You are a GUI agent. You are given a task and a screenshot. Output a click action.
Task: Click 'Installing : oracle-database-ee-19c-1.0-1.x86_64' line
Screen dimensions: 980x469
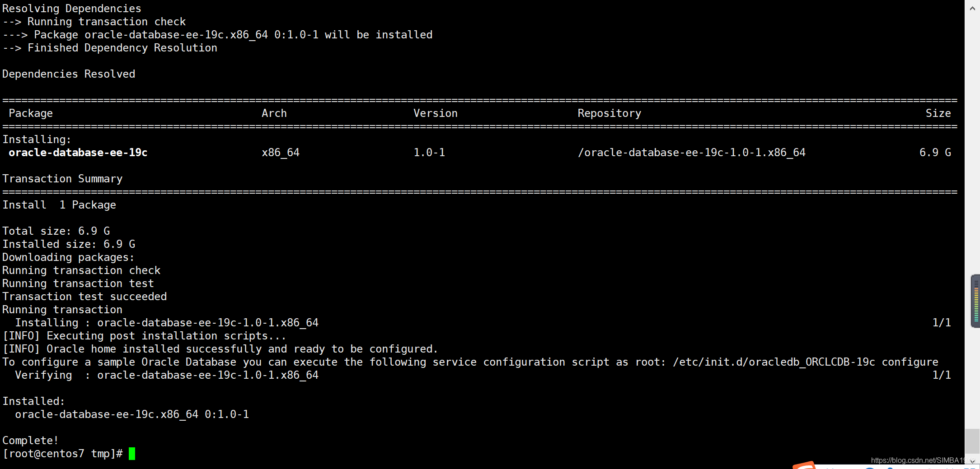tap(167, 323)
